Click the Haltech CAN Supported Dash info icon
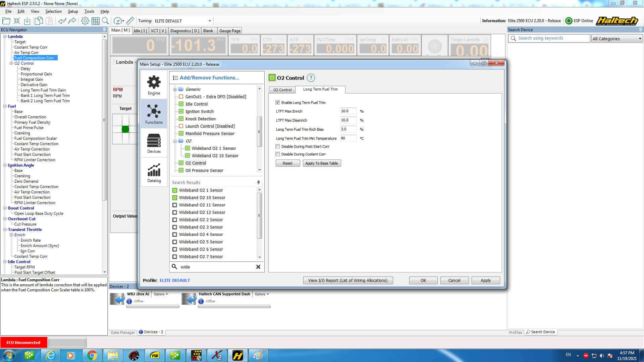 201,301
